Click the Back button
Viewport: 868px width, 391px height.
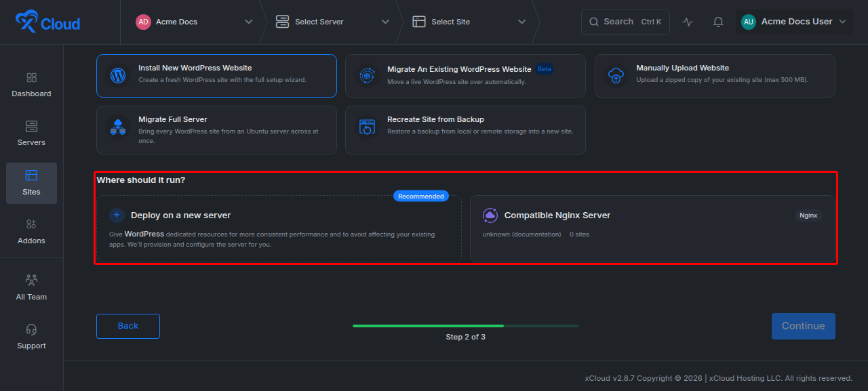point(128,326)
